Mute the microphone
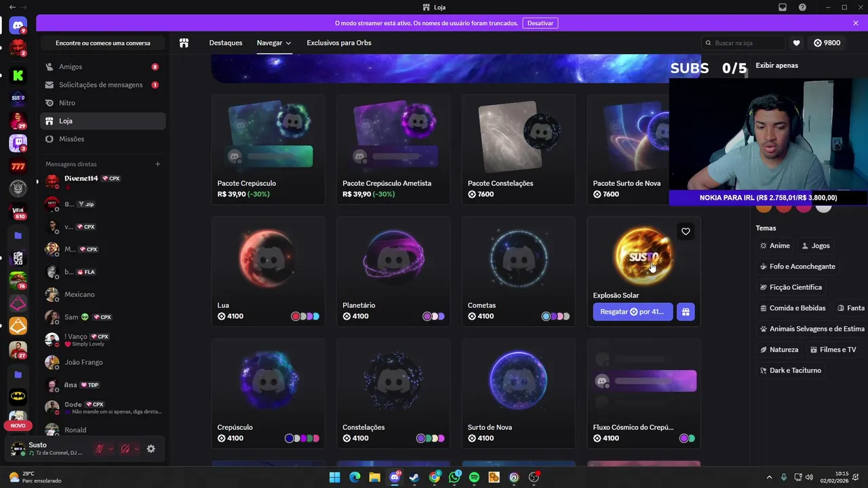Screen dimensions: 868x488 [x=99, y=449]
